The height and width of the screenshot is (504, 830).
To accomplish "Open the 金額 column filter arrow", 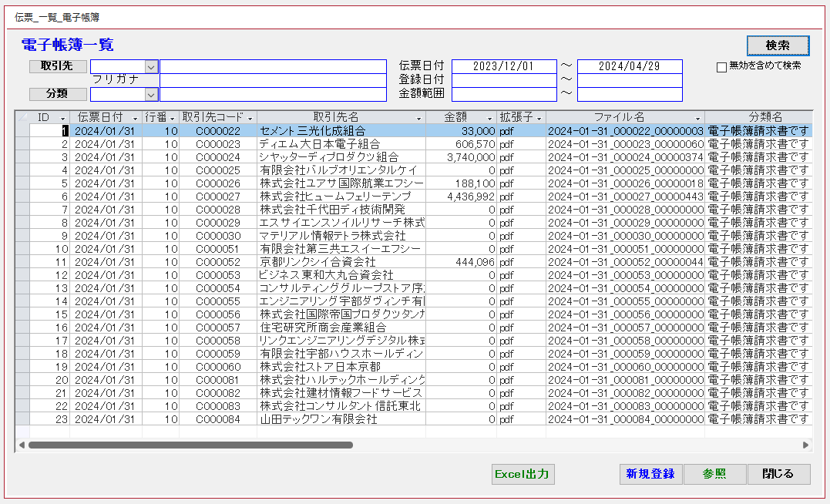I will pyautogui.click(x=489, y=118).
